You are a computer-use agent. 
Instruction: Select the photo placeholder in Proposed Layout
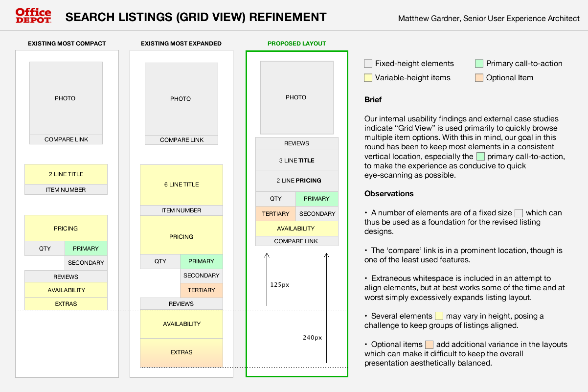coord(296,97)
